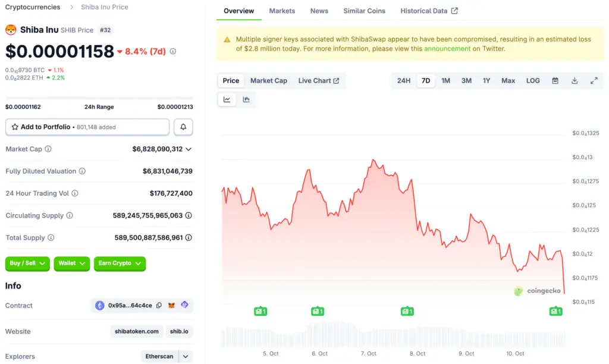
Task: Set chart time range to 24H
Action: (404, 81)
